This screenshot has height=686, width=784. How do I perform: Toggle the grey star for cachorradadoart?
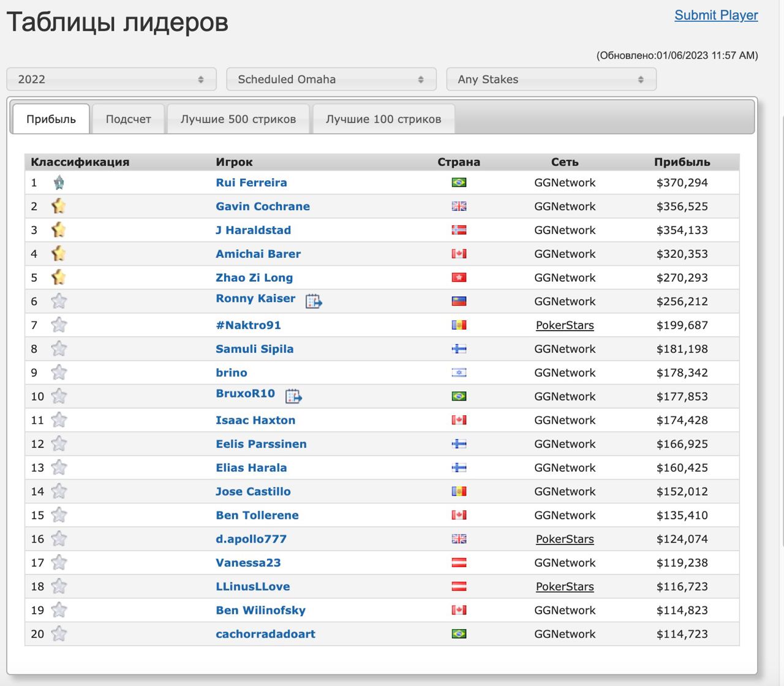pos(59,634)
